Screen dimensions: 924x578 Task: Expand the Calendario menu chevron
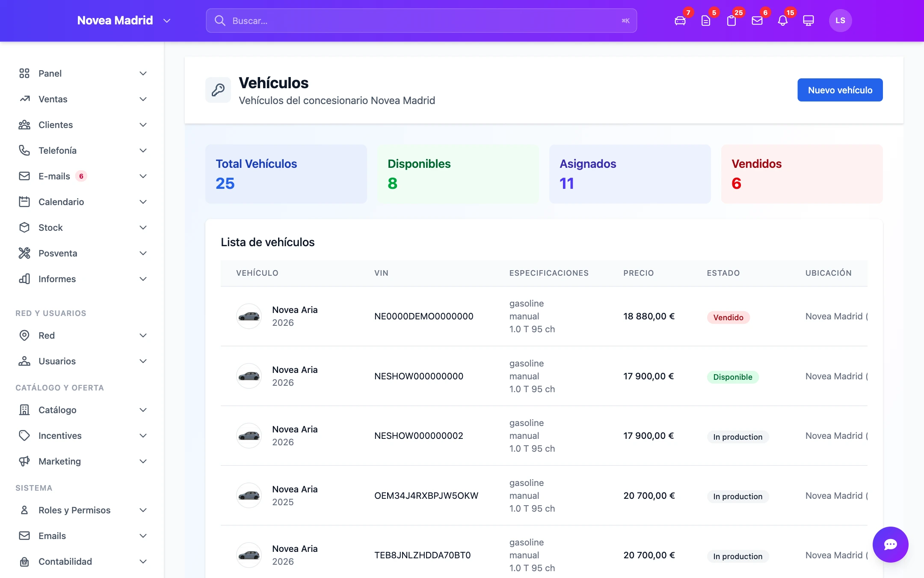(x=143, y=202)
